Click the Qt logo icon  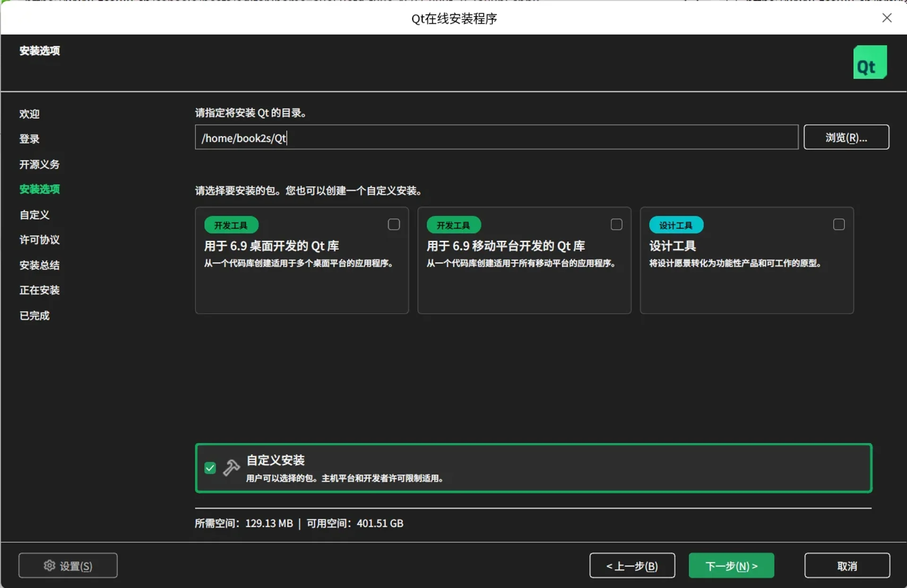870,62
